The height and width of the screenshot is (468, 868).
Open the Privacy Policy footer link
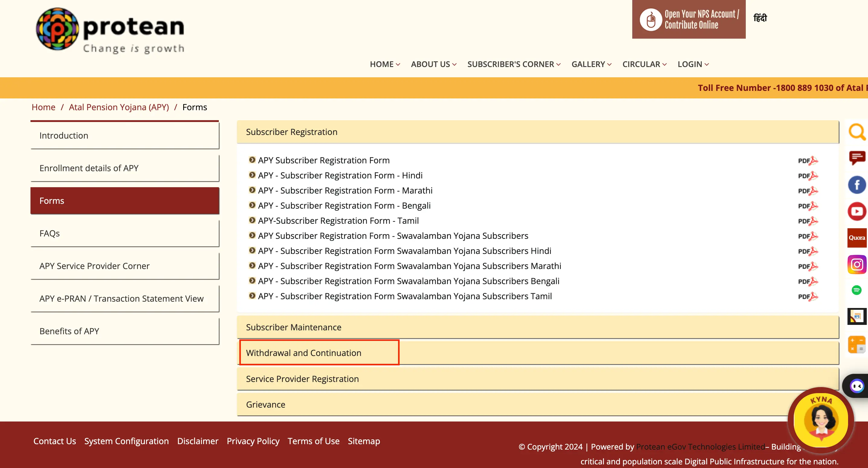point(253,441)
